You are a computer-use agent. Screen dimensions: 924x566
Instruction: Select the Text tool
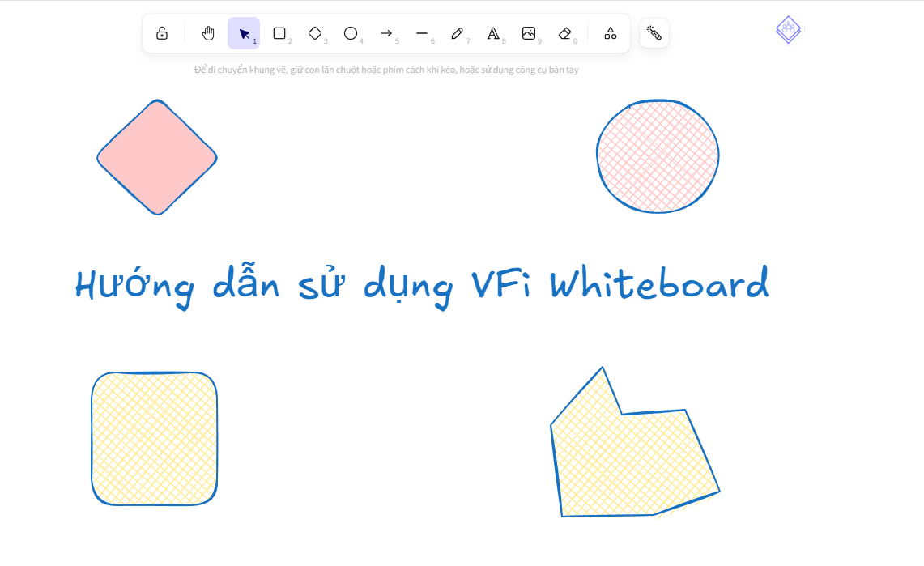pos(492,33)
